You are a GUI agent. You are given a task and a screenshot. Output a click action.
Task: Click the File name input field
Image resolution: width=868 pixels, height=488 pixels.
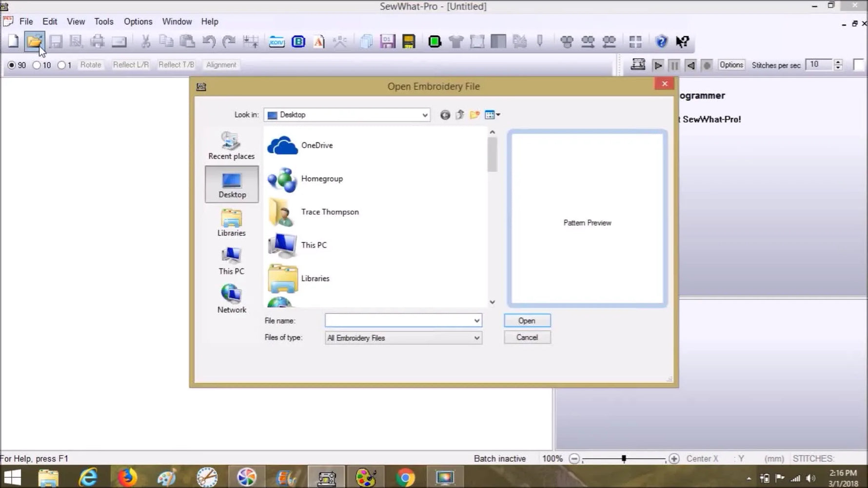(403, 320)
